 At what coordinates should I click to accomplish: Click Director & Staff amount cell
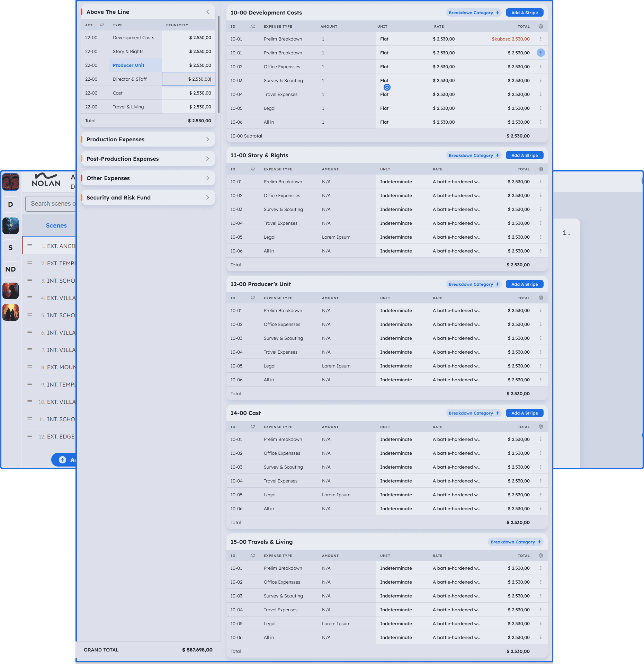(189, 79)
